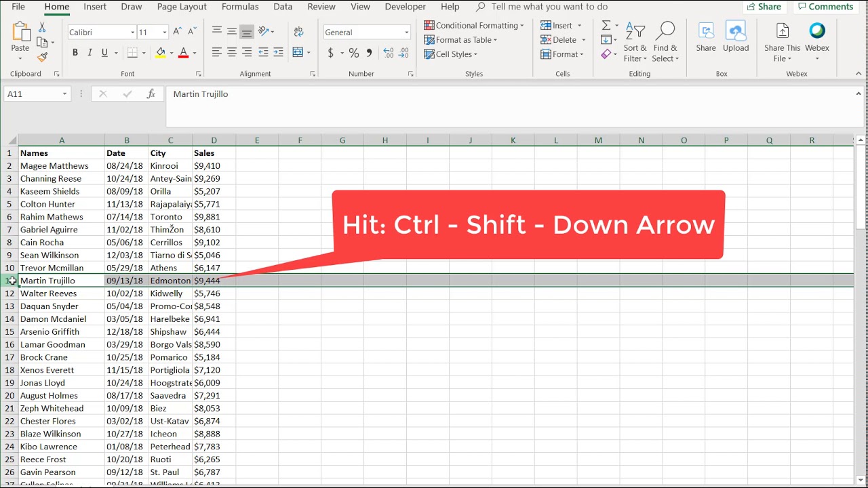The width and height of the screenshot is (868, 488).
Task: Cut selection with the scissors icon
Action: click(42, 27)
